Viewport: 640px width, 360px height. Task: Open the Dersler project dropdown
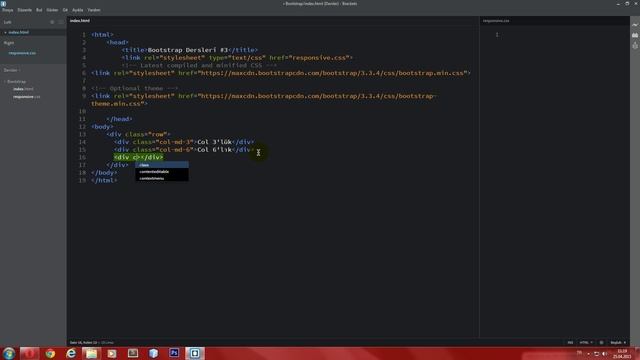(13, 70)
